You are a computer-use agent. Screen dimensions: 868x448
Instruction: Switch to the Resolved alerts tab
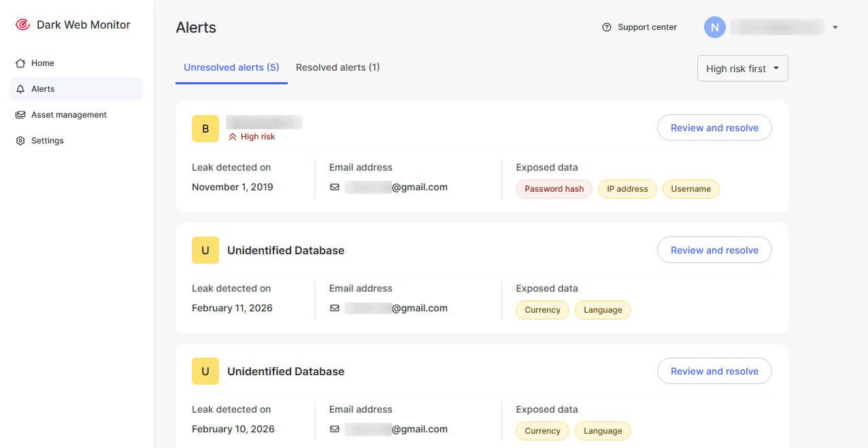[x=337, y=67]
